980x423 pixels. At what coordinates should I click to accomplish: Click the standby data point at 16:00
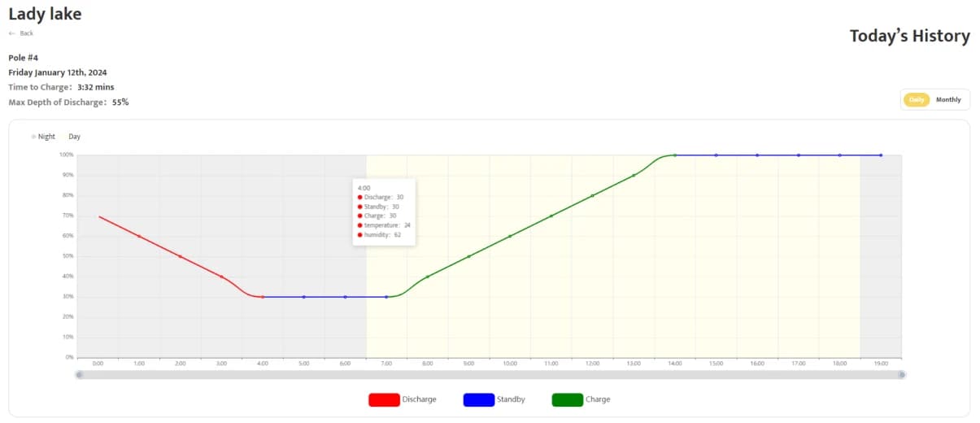757,155
